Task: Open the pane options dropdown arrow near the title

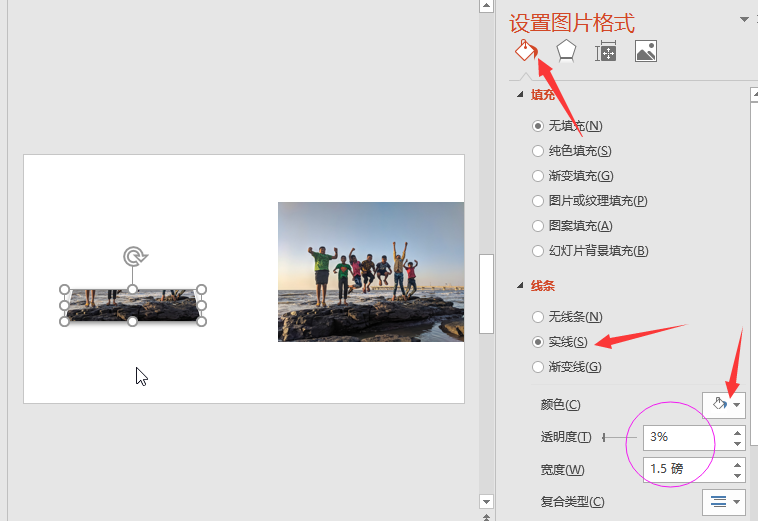Action: click(x=744, y=19)
